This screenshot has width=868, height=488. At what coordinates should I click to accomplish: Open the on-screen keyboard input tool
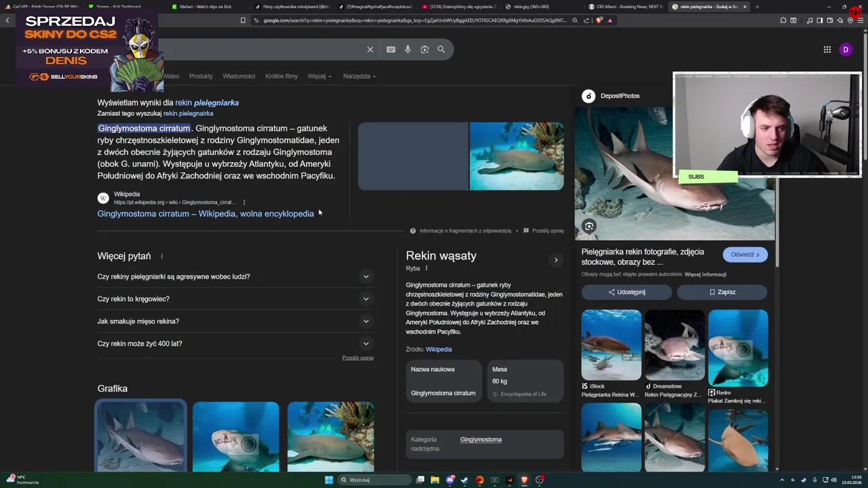pos(391,49)
